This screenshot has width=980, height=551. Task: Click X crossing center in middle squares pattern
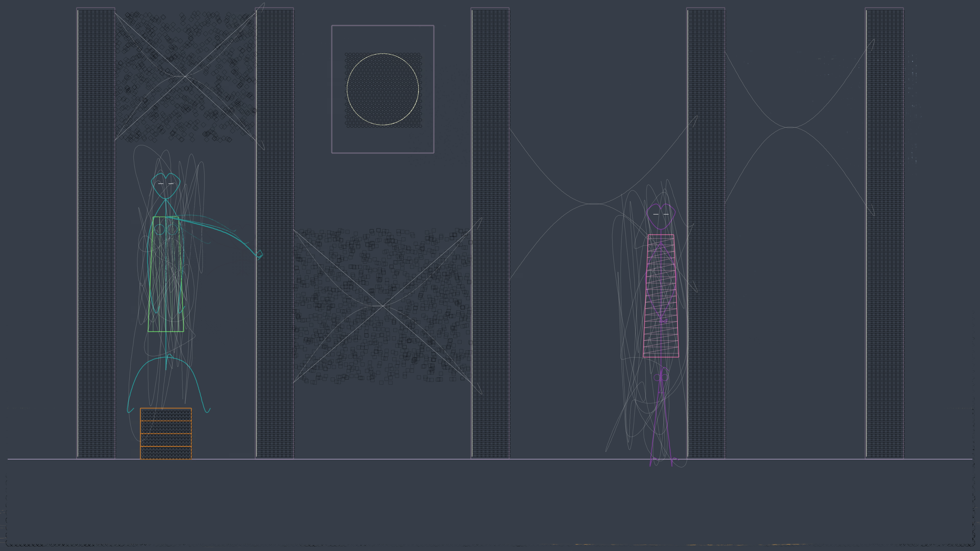pos(383,306)
